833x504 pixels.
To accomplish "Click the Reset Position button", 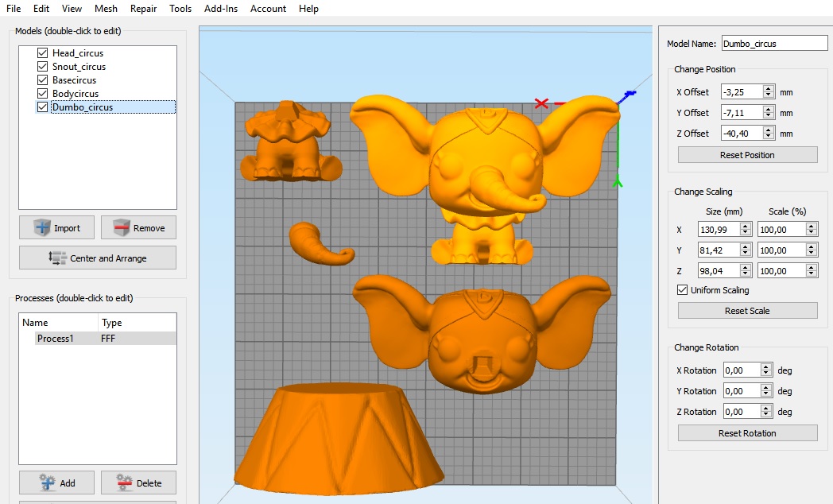I will [x=747, y=155].
